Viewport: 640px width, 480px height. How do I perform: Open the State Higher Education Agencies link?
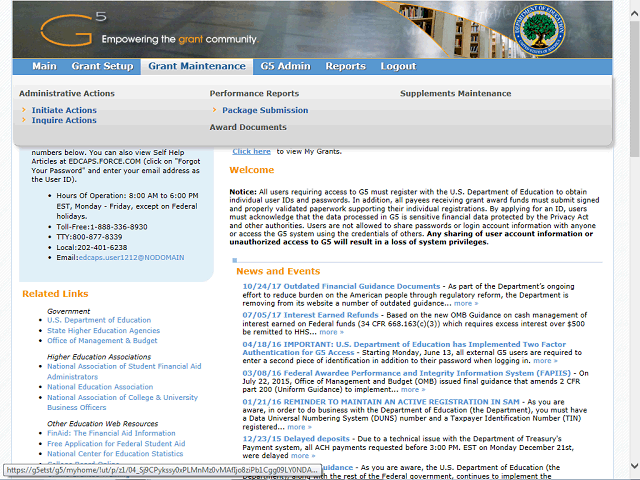pos(103,331)
